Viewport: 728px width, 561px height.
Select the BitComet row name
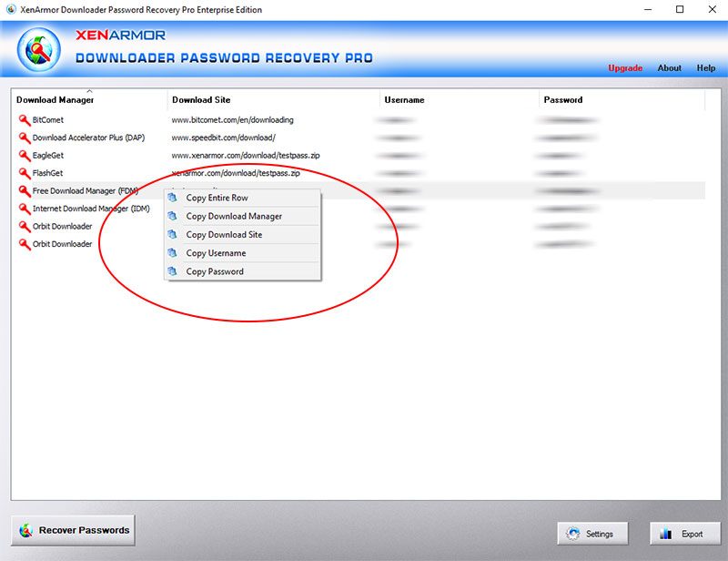pyautogui.click(x=48, y=120)
